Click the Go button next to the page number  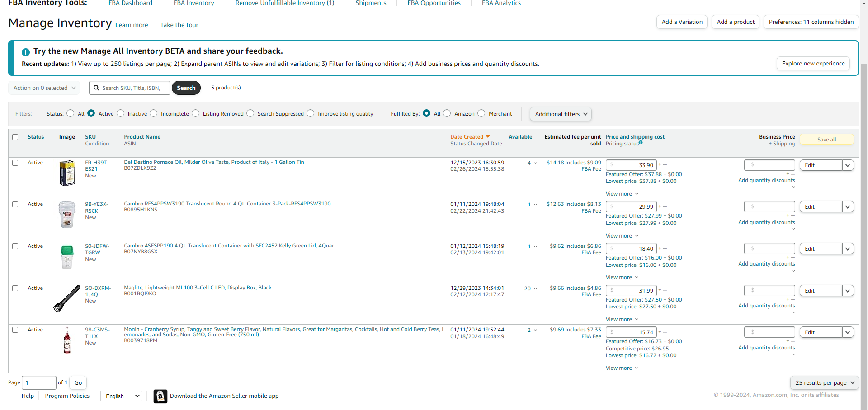point(78,383)
